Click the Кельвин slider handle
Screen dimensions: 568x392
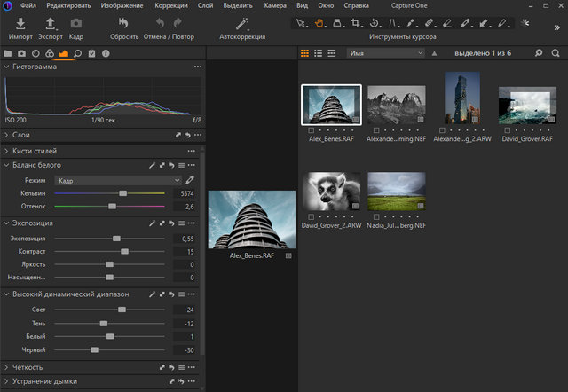[x=123, y=193]
